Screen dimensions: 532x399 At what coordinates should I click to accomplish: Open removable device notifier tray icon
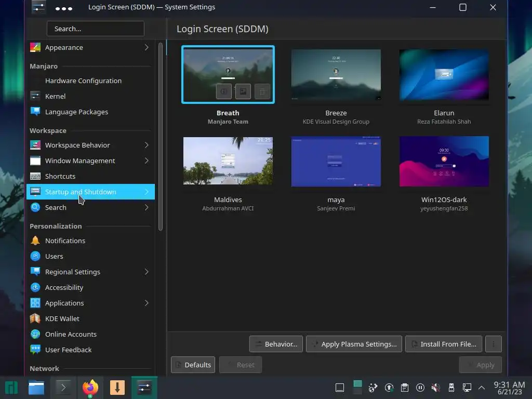[x=451, y=388]
